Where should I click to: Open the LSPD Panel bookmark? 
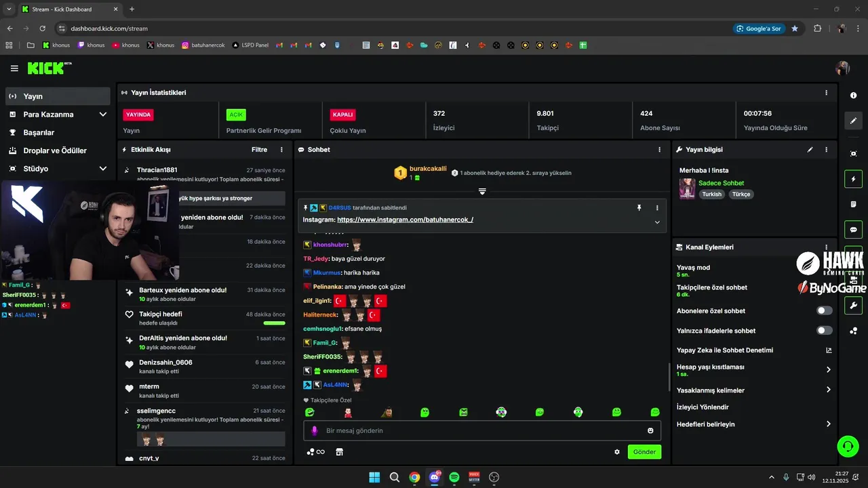[x=250, y=45]
